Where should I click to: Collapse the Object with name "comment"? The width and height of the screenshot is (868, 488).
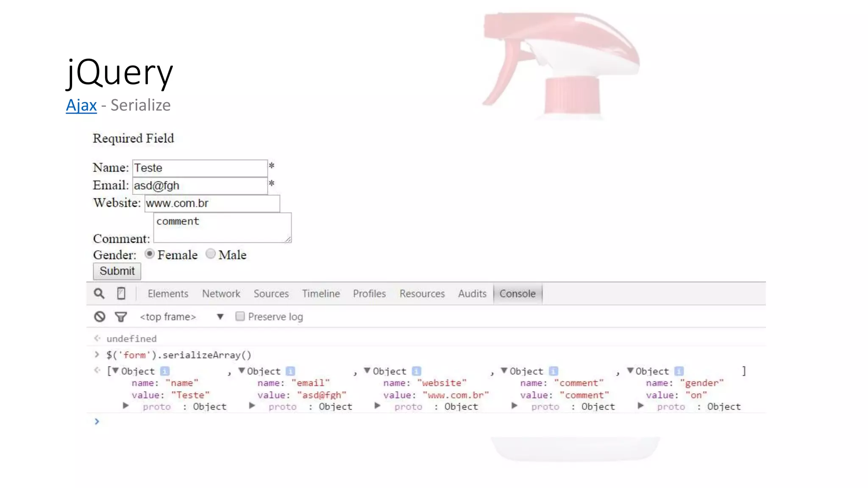(x=504, y=371)
